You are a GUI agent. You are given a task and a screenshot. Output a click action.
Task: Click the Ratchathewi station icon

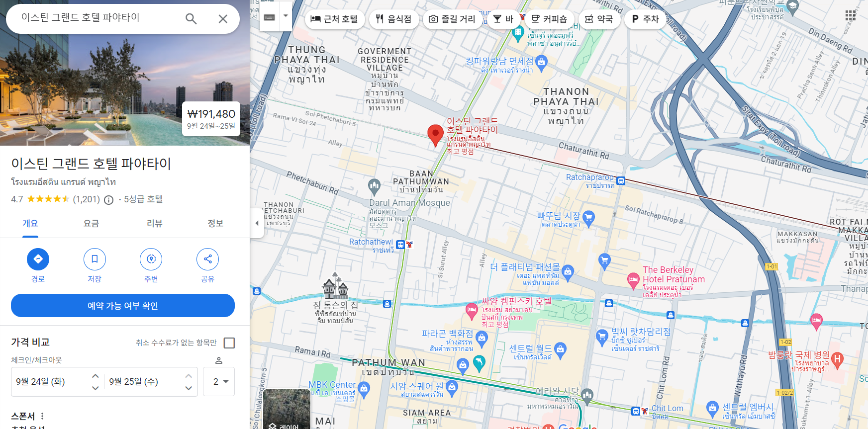[400, 245]
